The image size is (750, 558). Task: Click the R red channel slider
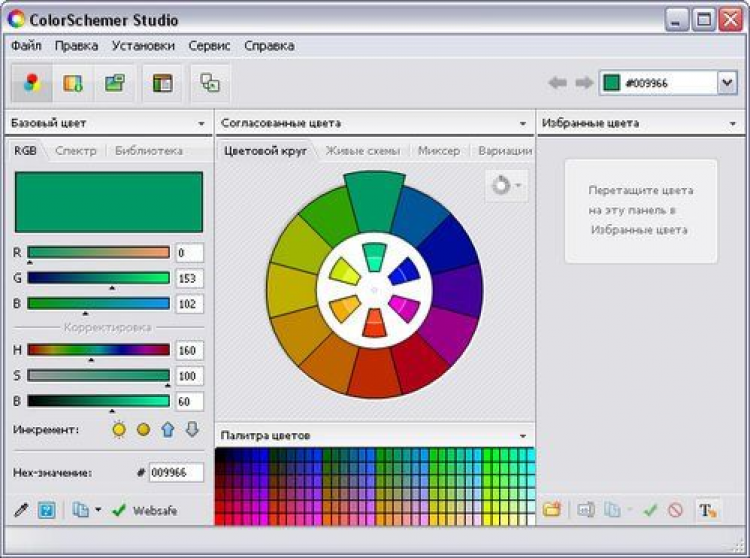click(x=99, y=252)
